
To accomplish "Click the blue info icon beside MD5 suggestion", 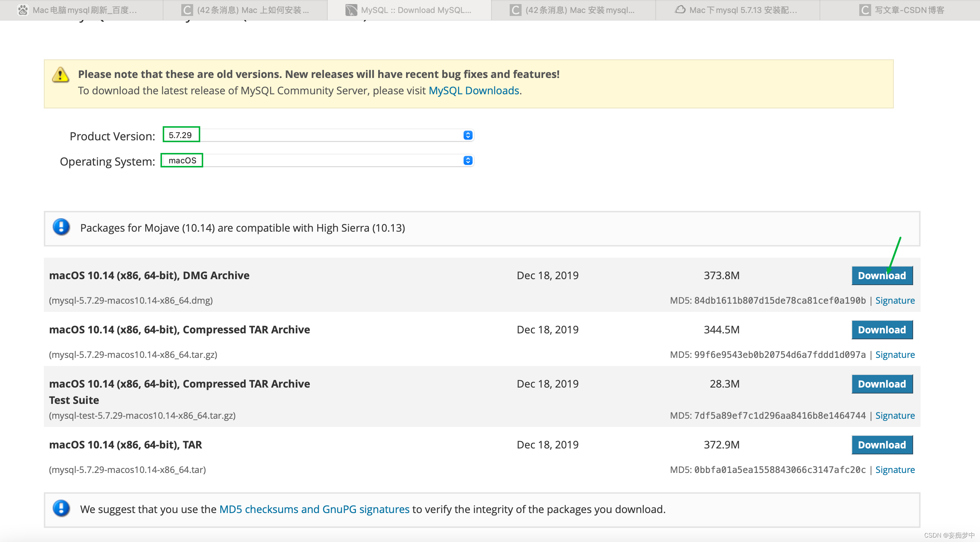I will click(x=61, y=508).
